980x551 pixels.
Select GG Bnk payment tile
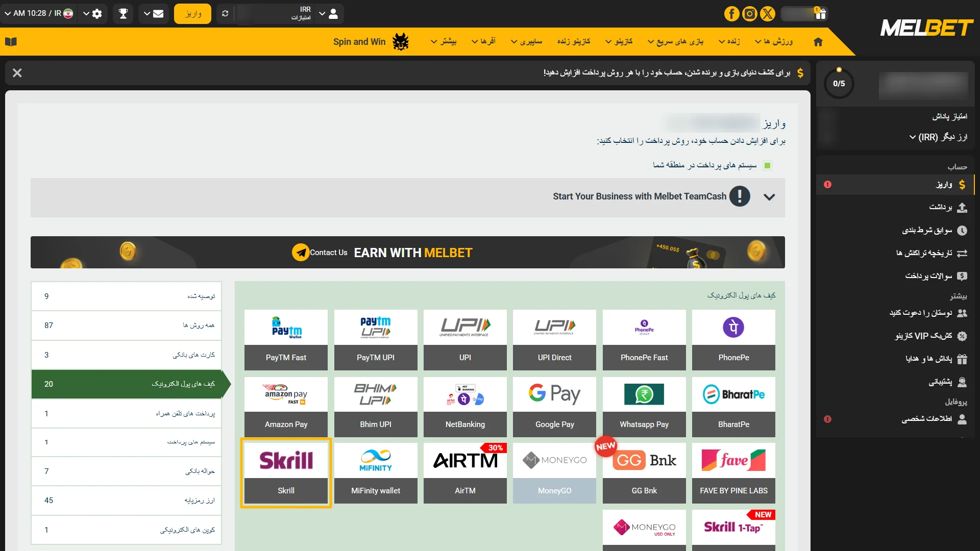coord(644,473)
